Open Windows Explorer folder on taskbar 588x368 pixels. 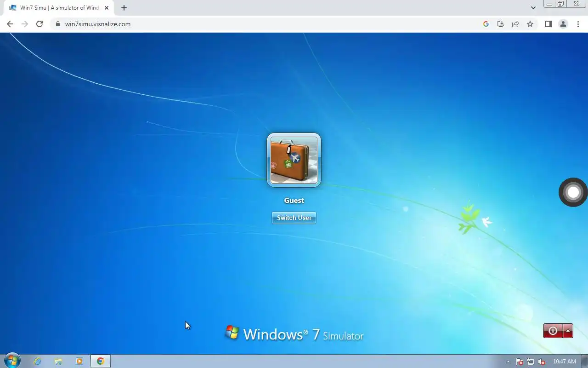(58, 361)
